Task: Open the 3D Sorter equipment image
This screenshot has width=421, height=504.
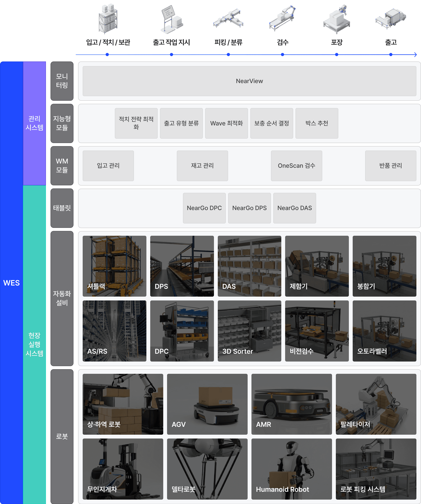Action: (249, 331)
